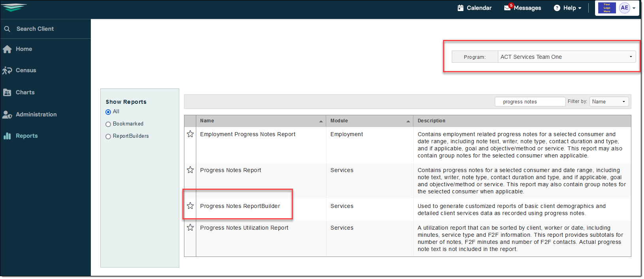Open Administration in the sidebar

pyautogui.click(x=36, y=114)
